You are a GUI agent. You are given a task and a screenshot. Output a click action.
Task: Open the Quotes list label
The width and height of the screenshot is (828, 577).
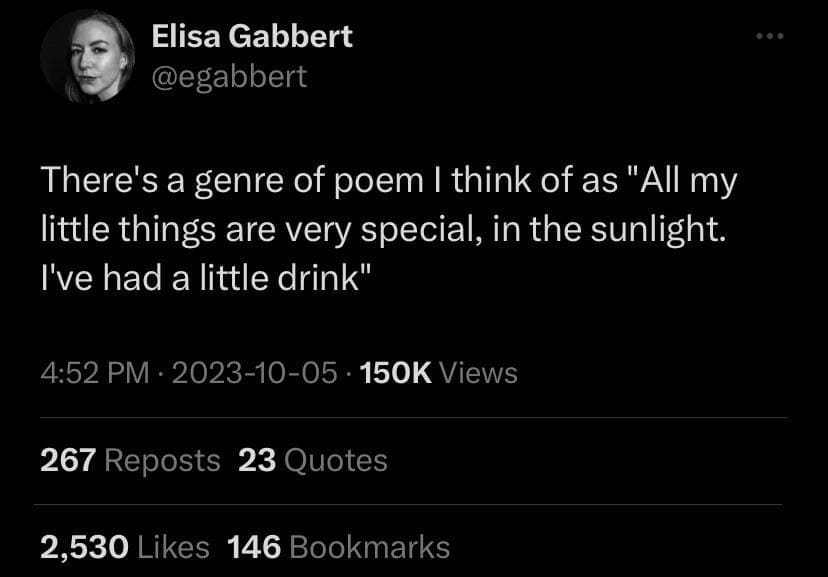point(336,461)
